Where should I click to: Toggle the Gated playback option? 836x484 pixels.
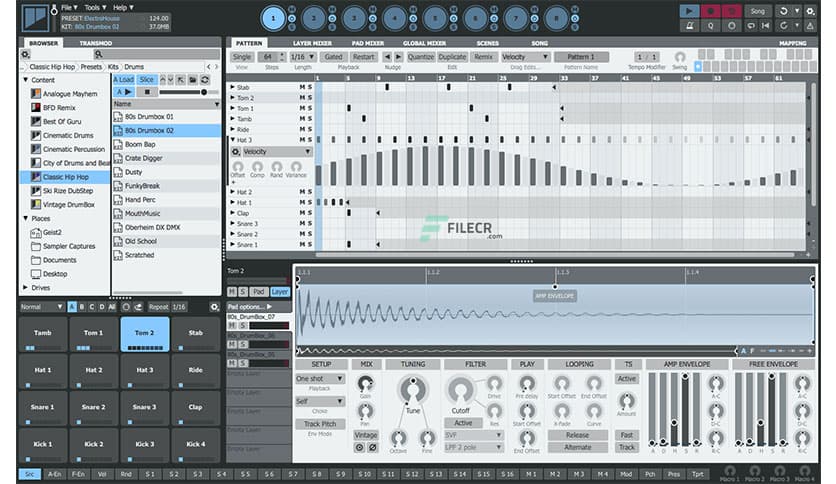[x=333, y=57]
